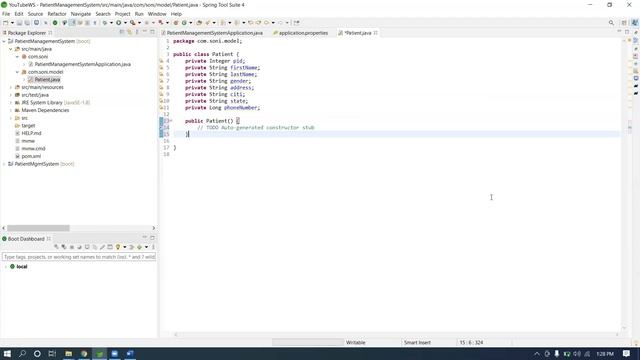Select PatientManagementSystemApplication.java in Package Explorer
The image size is (640, 360).
click(x=82, y=64)
